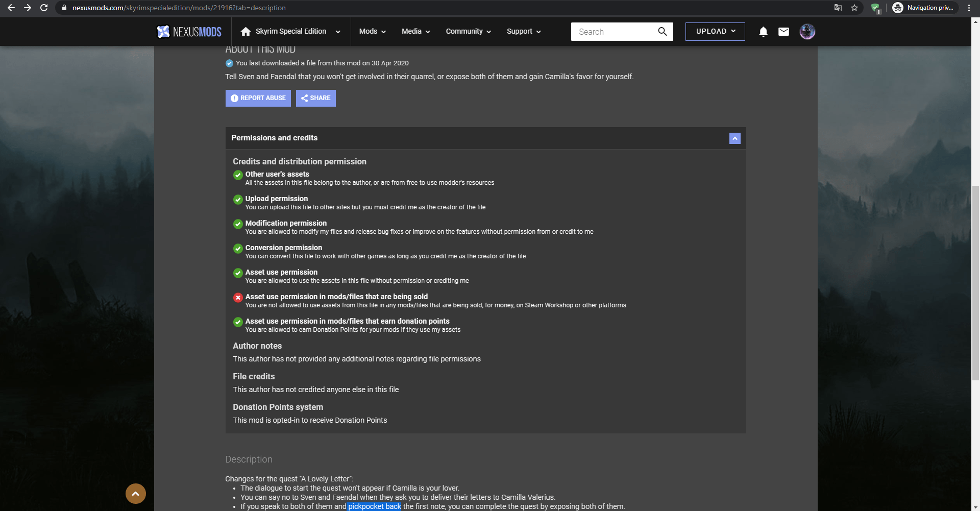This screenshot has width=980, height=511.
Task: Click the back-to-top round arrow button
Action: 136,494
